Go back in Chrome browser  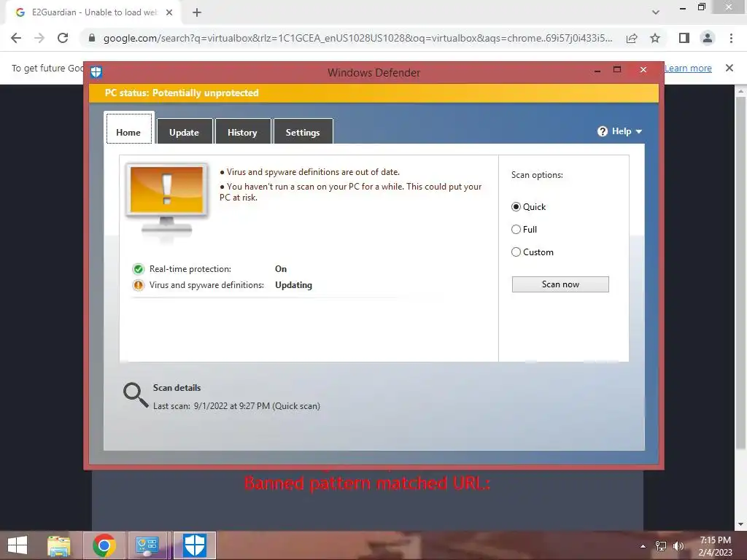point(16,38)
